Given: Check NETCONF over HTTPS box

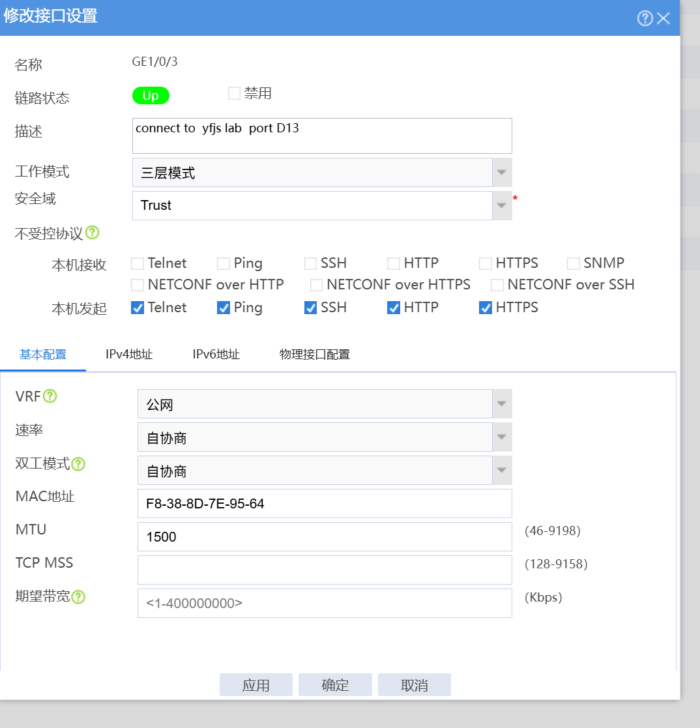Looking at the screenshot, I should [x=317, y=285].
